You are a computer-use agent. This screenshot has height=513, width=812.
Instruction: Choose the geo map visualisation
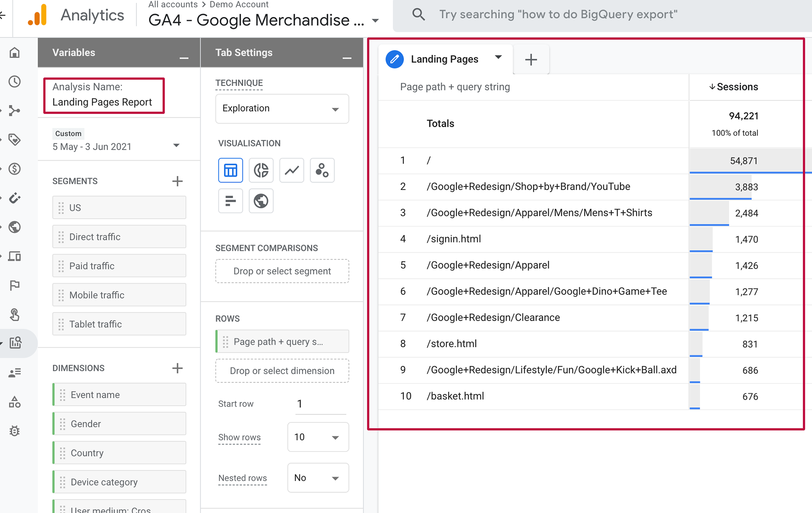pos(261,201)
